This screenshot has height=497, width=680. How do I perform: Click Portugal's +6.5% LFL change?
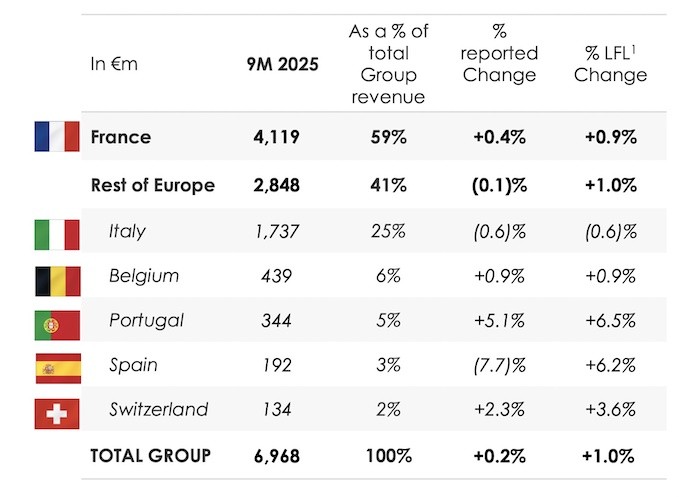pos(610,321)
